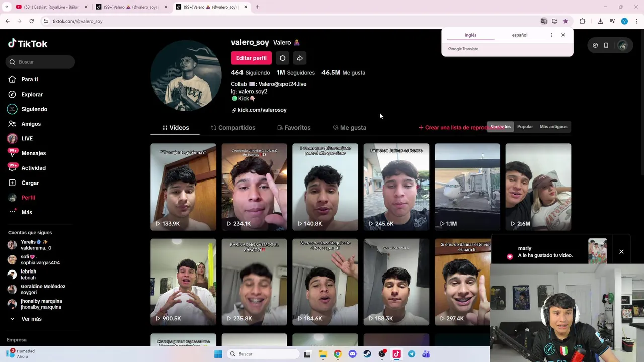Open video with 140.8K views
Viewport: 644px width, 362px height.
pos(325,187)
